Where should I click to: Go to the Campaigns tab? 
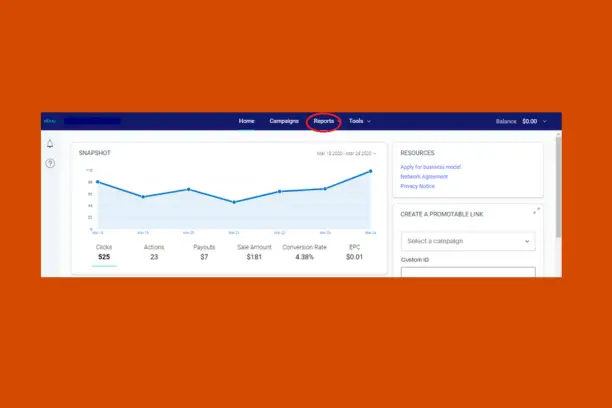pos(284,121)
